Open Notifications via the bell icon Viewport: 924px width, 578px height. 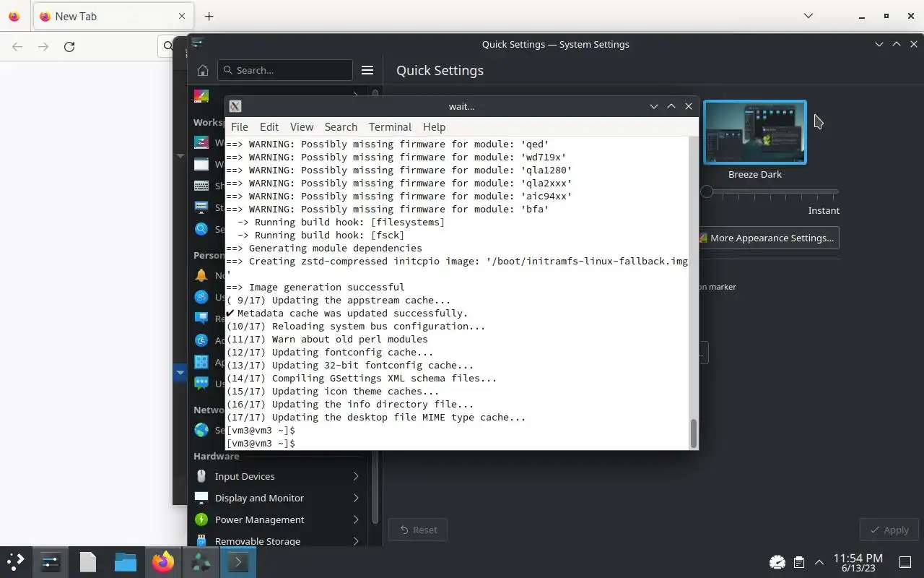[201, 275]
